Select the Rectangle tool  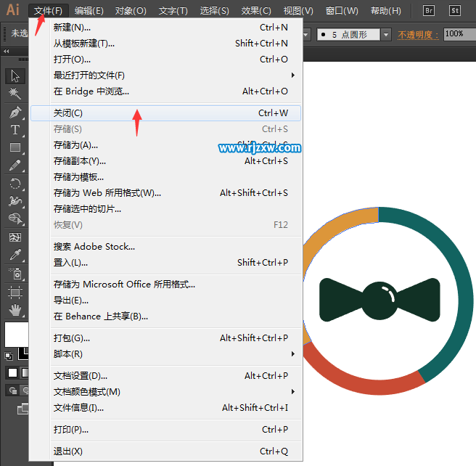coord(15,147)
